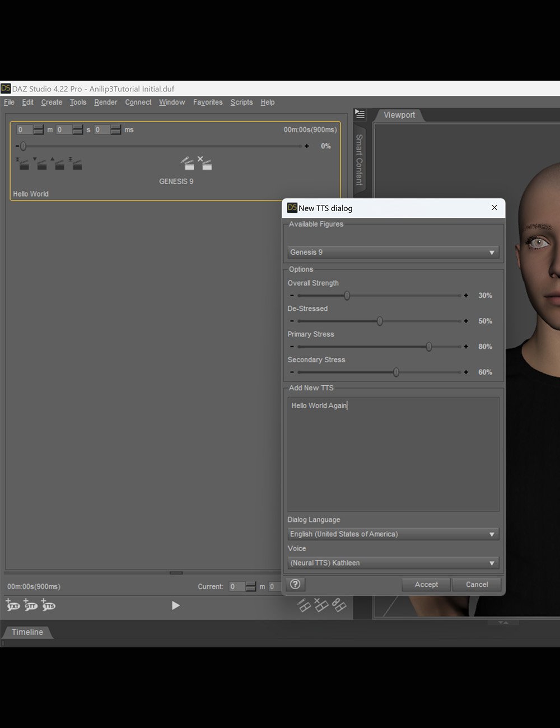560x728 pixels.
Task: Select the add STT speech bubble icon
Action: tap(31, 605)
